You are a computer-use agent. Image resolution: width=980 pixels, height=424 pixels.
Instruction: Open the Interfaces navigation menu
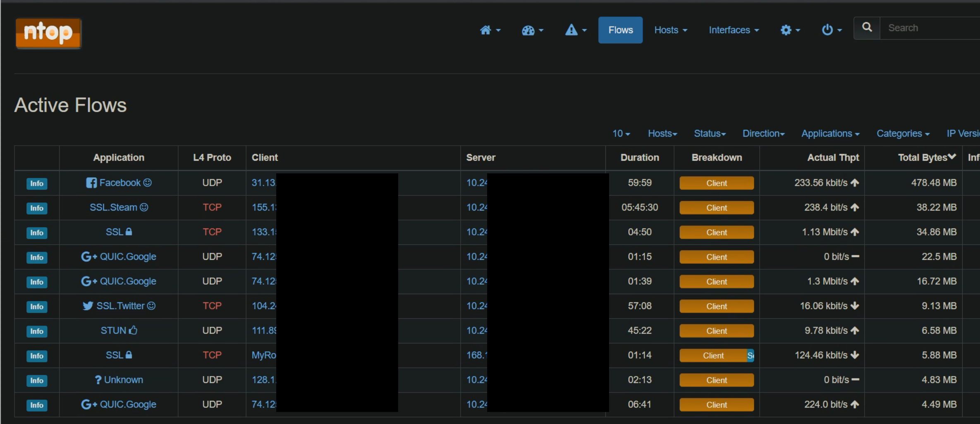[734, 30]
